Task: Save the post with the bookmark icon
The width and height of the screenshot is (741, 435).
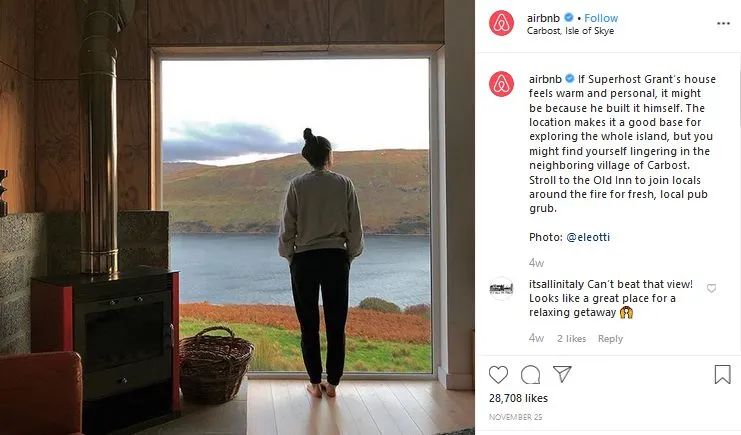Action: 722,374
